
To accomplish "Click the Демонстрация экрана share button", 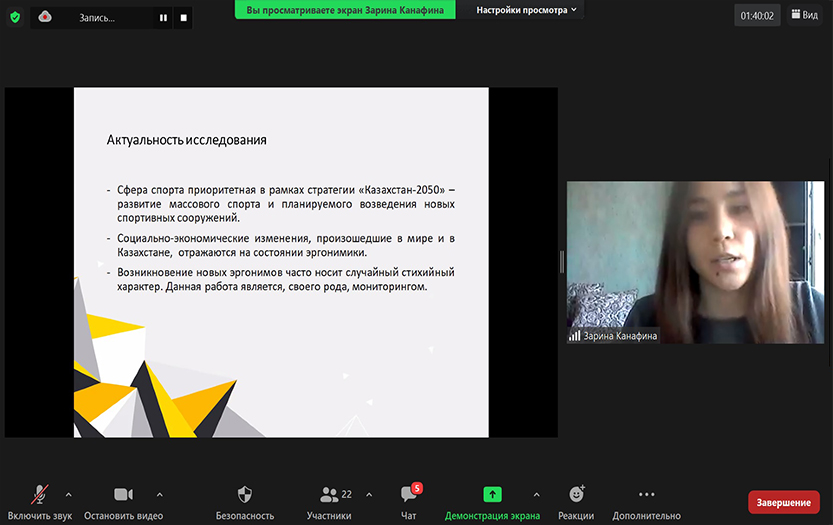I will point(492,502).
